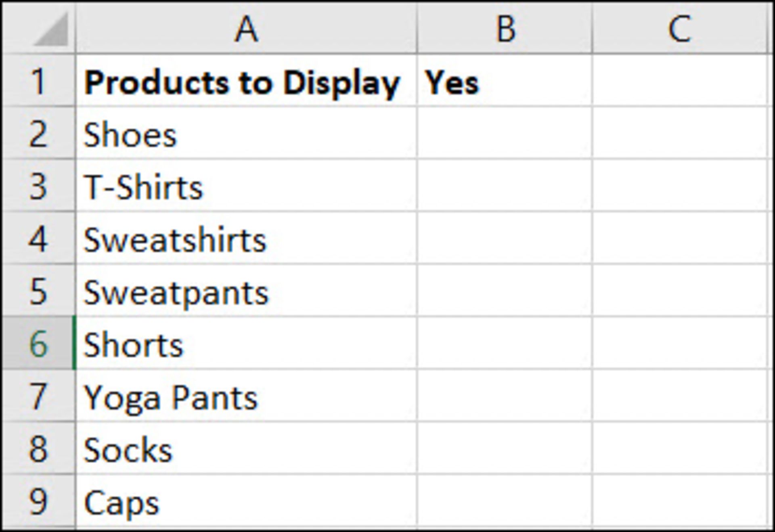Select the Caps cell
The width and height of the screenshot is (775, 532).
pyautogui.click(x=246, y=501)
